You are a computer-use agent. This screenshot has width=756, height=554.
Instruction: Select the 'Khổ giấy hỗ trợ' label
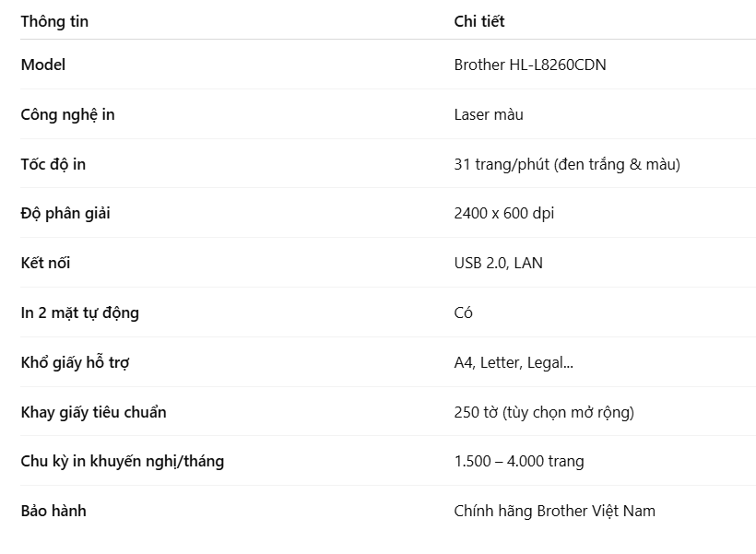(75, 362)
